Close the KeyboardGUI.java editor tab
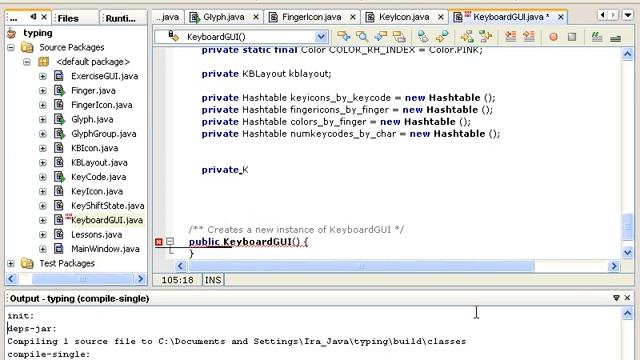Viewport: 640px width, 360px height. point(561,17)
